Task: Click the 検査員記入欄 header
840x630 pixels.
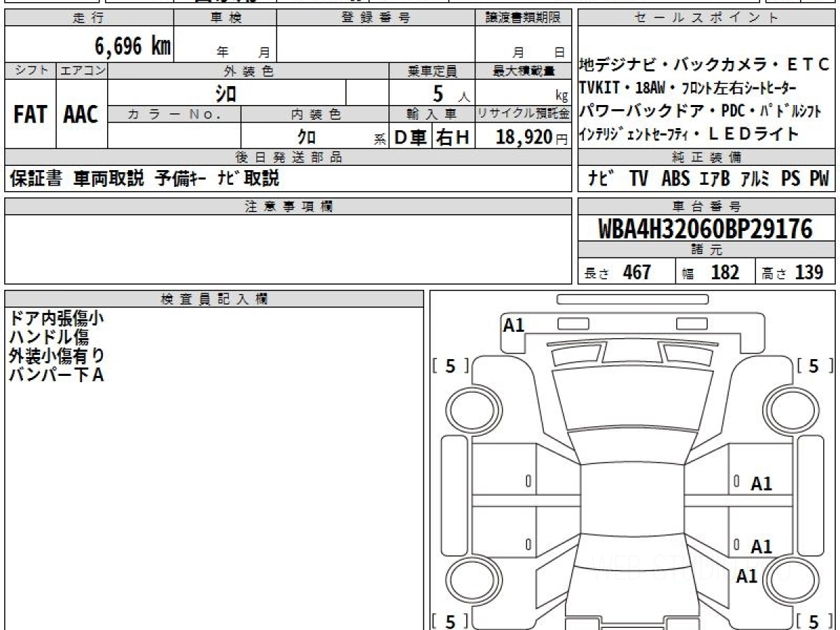Action: [x=214, y=299]
